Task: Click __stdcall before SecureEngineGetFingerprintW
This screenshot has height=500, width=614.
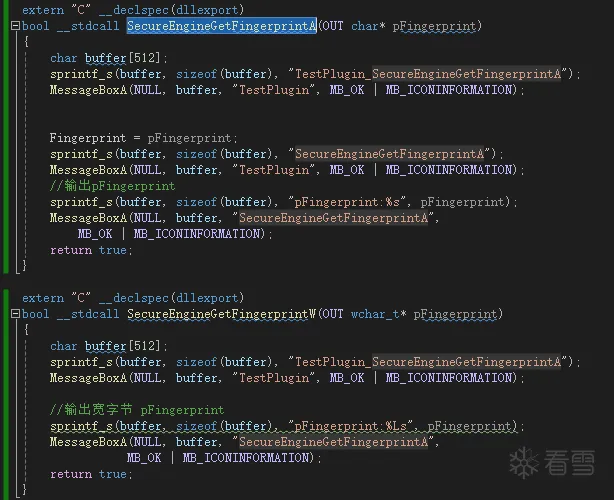Action: tap(88, 314)
